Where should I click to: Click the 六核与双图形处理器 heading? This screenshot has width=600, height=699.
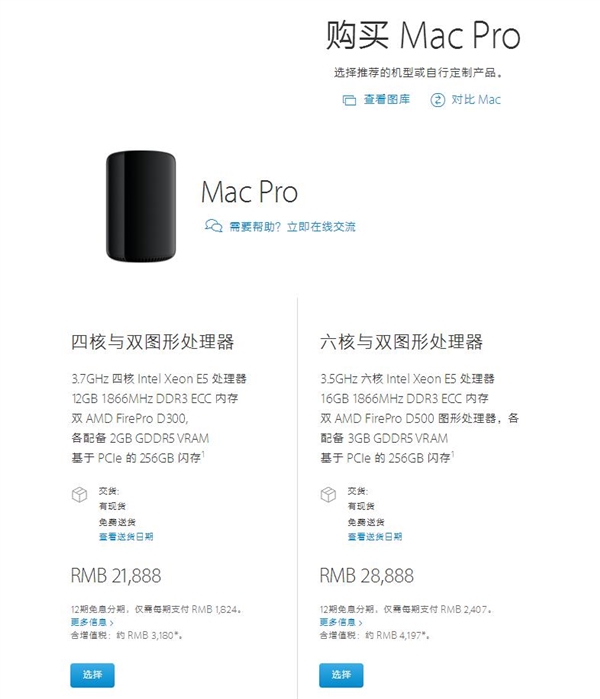(401, 342)
